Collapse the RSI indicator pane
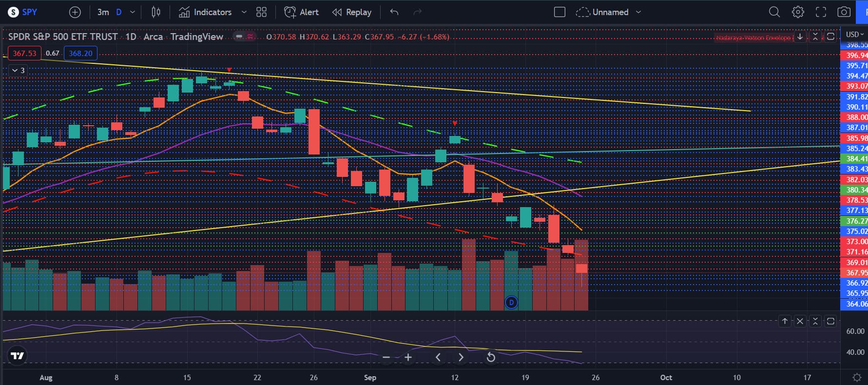The height and width of the screenshot is (385, 868). point(815,321)
